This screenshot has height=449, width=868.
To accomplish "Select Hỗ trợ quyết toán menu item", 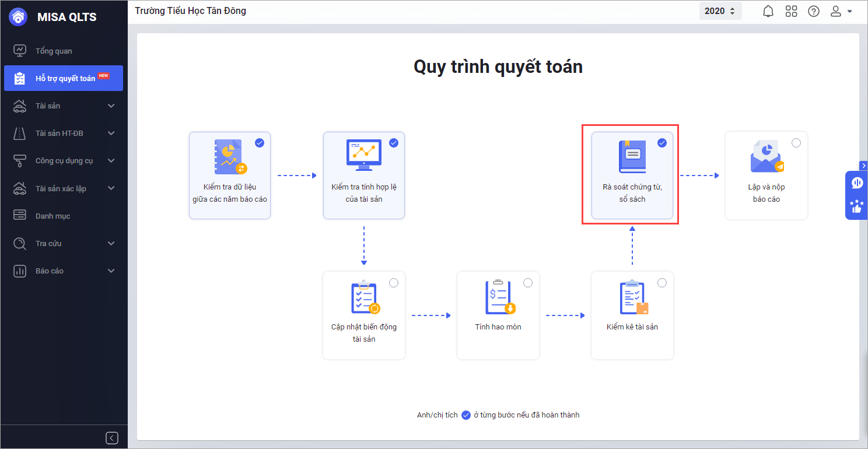I will [x=64, y=78].
